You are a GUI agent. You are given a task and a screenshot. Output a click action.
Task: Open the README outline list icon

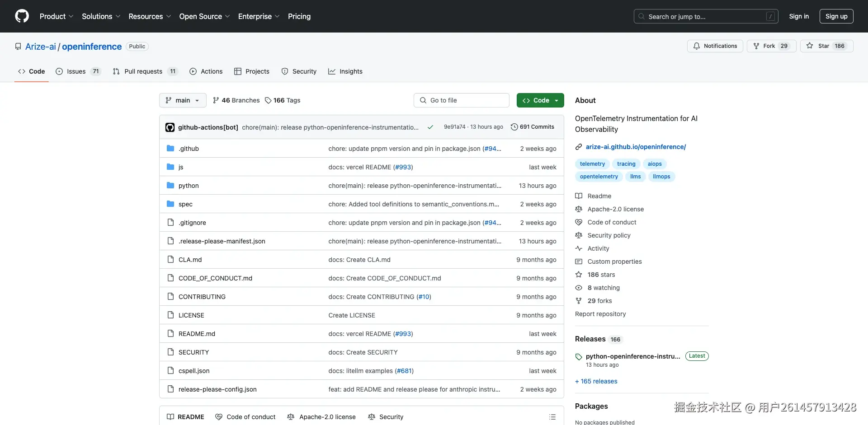point(552,417)
